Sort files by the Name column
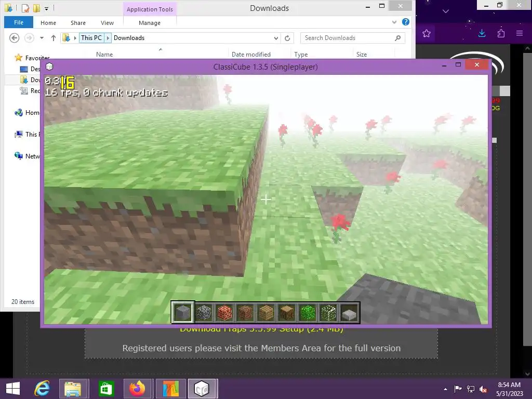532x399 pixels. click(x=104, y=54)
